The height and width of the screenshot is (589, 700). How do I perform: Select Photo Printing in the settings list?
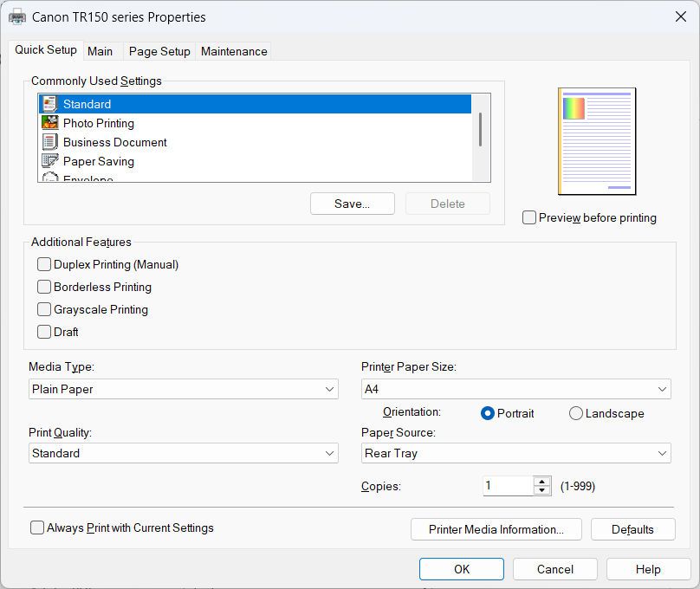(x=255, y=123)
